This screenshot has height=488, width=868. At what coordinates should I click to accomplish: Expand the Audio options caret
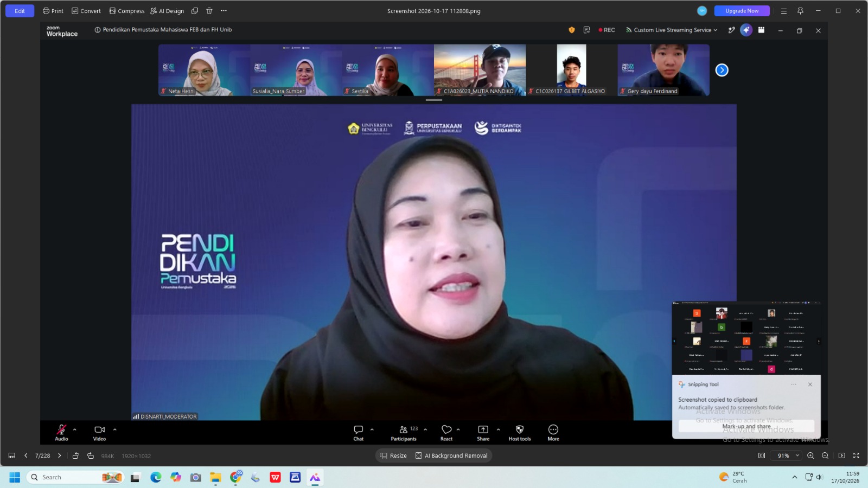[x=75, y=429]
